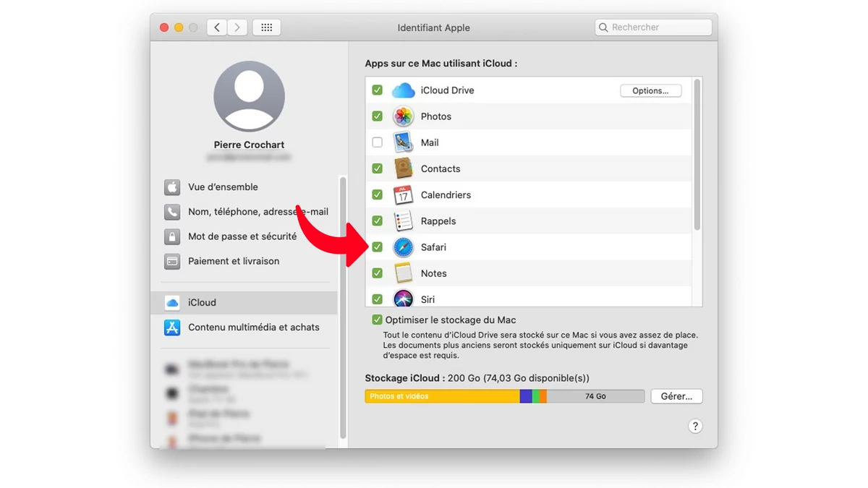Open Contenu multimédia et achats
The width and height of the screenshot is (868, 488).
253,328
